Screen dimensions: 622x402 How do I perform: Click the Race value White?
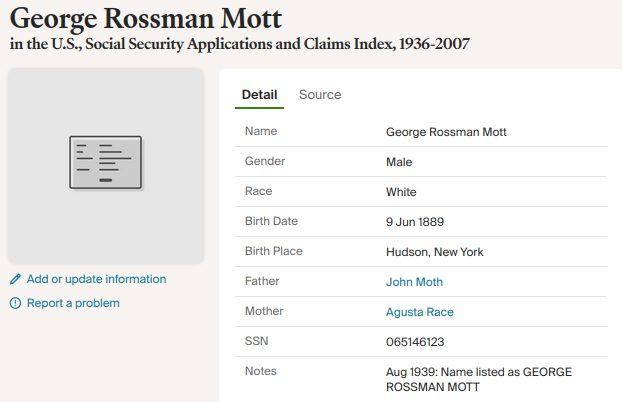click(401, 192)
